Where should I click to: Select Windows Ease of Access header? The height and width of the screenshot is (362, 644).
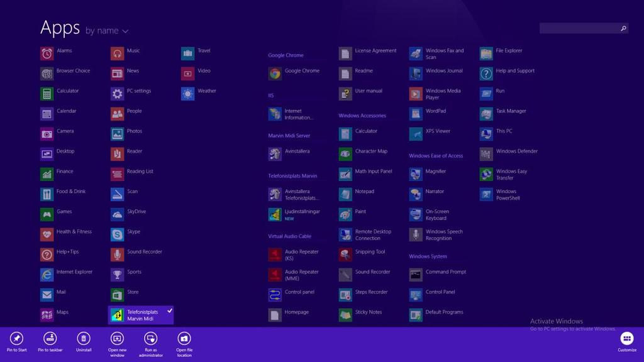[436, 156]
